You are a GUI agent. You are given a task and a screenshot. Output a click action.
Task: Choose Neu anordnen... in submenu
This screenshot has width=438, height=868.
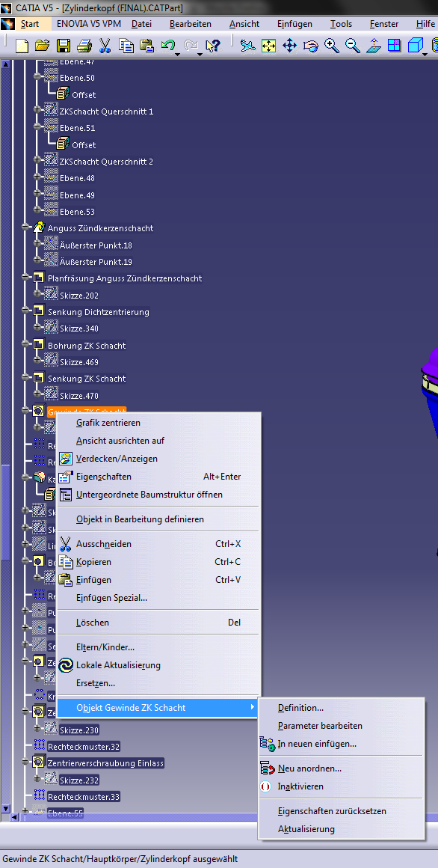(342, 768)
